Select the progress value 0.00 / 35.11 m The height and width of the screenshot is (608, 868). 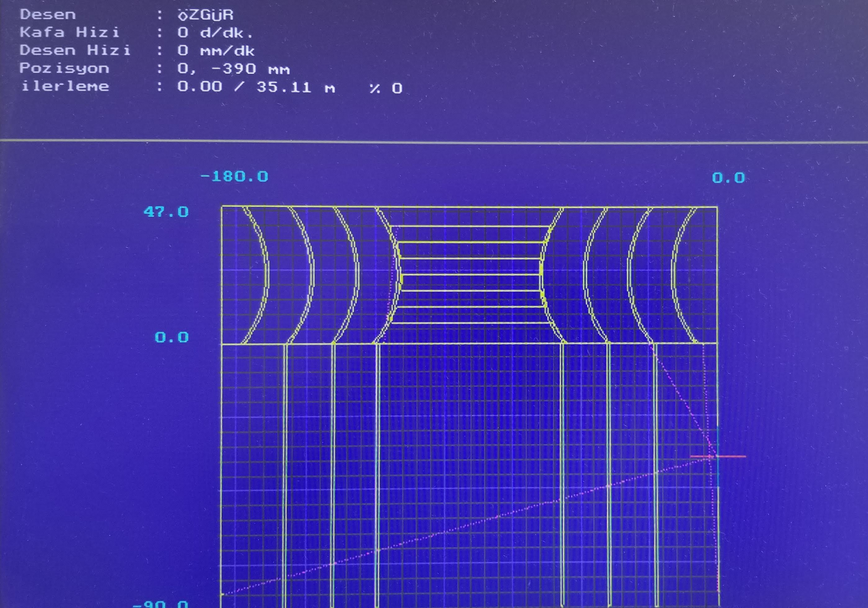click(256, 87)
